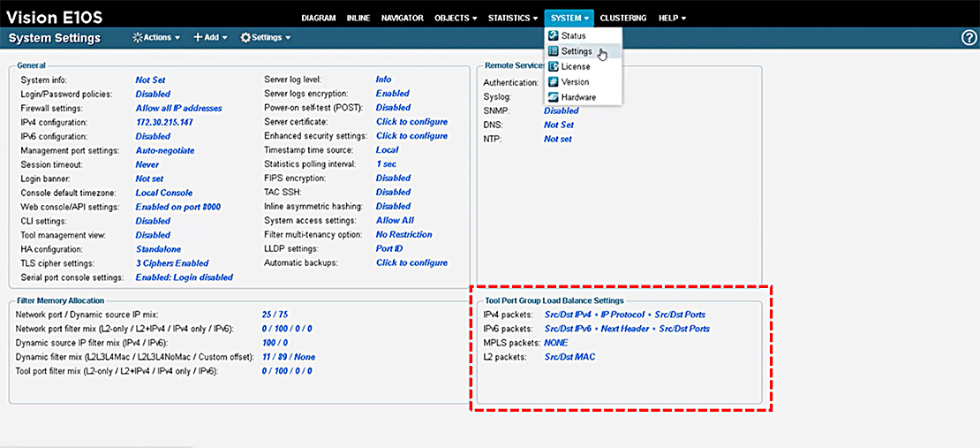Switch to the Navigator view
Screen dimensions: 980x448
tap(403, 18)
